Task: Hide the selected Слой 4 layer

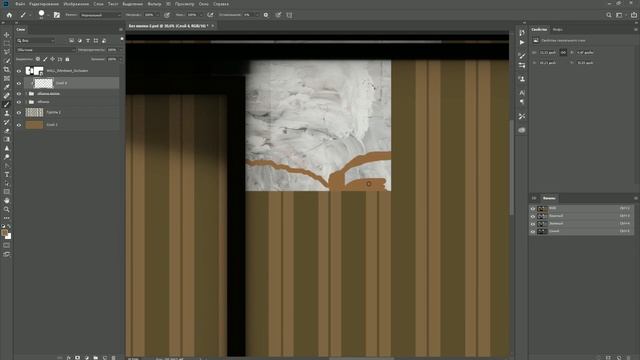Action: click(x=19, y=83)
